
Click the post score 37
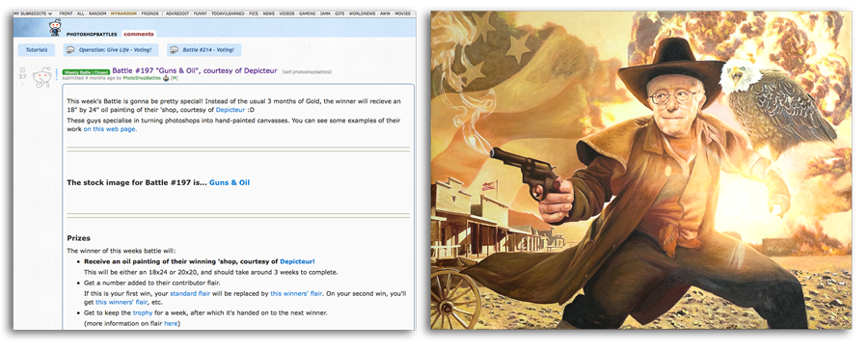tap(22, 77)
